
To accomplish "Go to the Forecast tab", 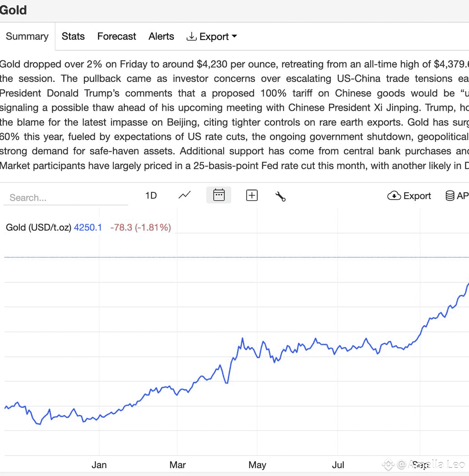I will point(117,36).
